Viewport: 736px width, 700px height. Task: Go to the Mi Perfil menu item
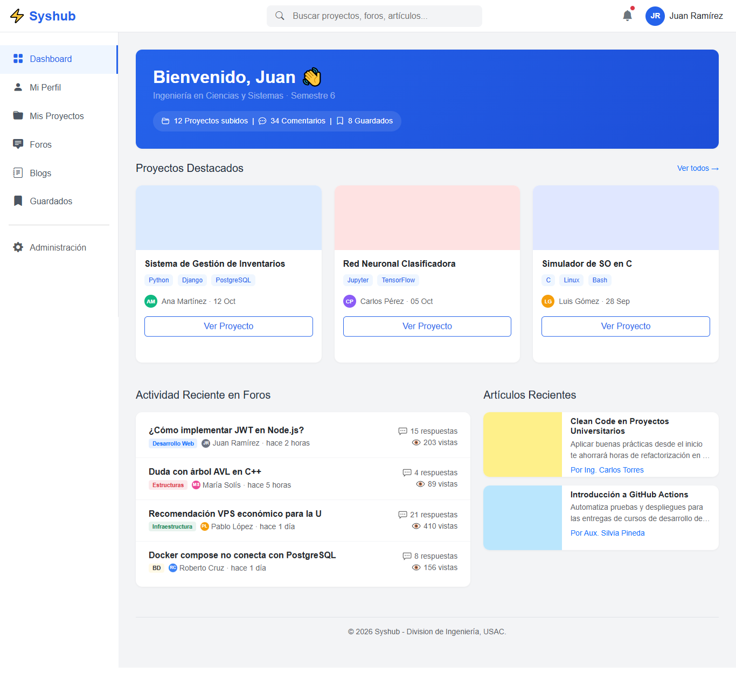point(45,87)
